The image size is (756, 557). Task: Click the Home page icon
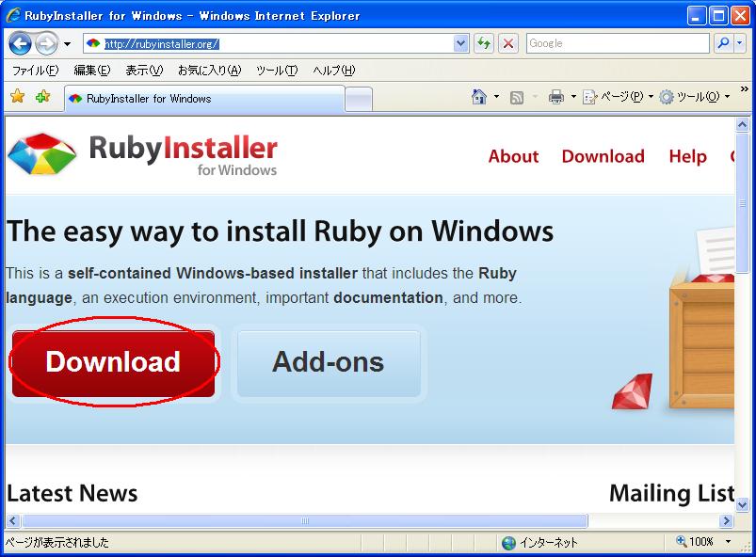click(x=479, y=97)
